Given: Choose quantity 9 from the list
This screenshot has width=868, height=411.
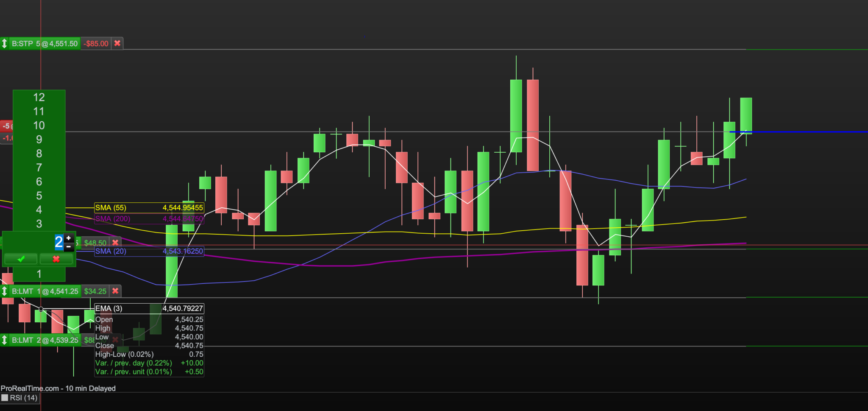Looking at the screenshot, I should (39, 139).
